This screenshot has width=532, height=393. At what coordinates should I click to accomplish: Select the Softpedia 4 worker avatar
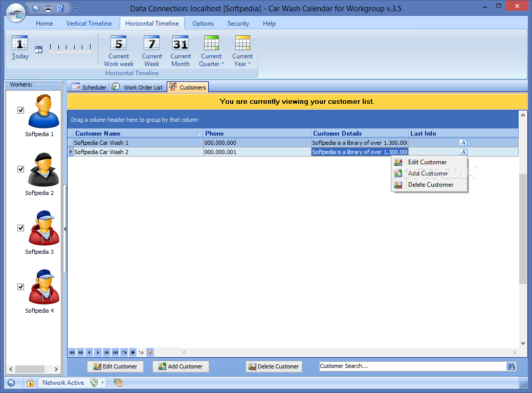(x=44, y=287)
